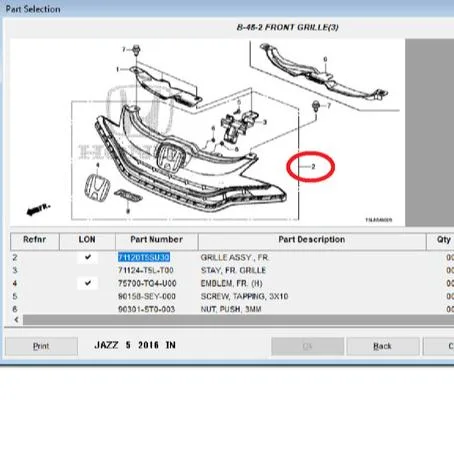454x454 pixels.
Task: Click the horizontal scrollbar track
Action: coord(238,320)
